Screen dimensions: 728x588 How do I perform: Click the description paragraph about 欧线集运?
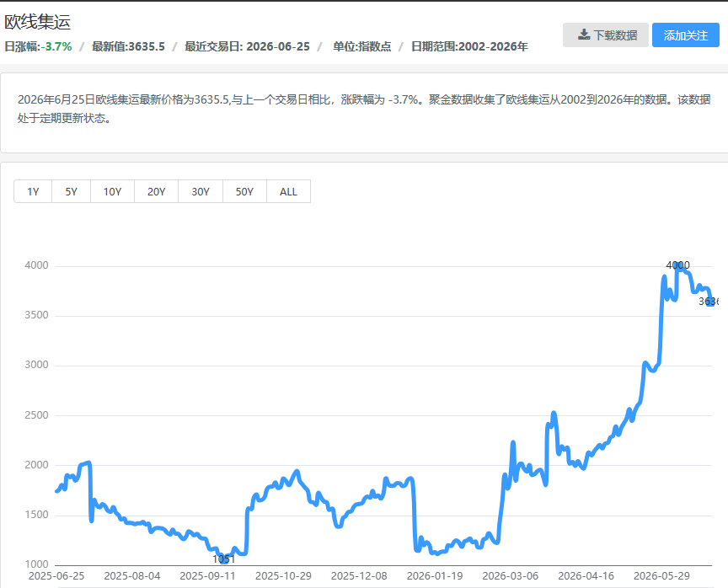tap(364, 109)
